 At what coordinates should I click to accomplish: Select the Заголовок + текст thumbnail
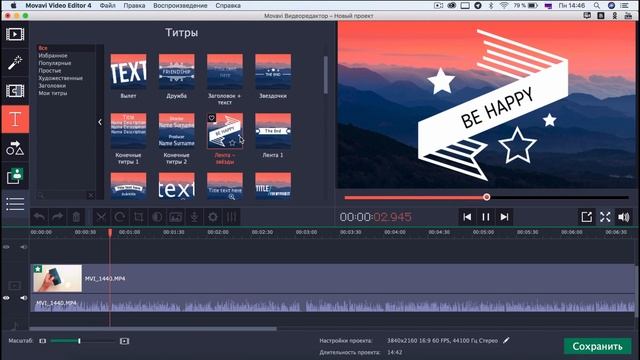pos(225,71)
